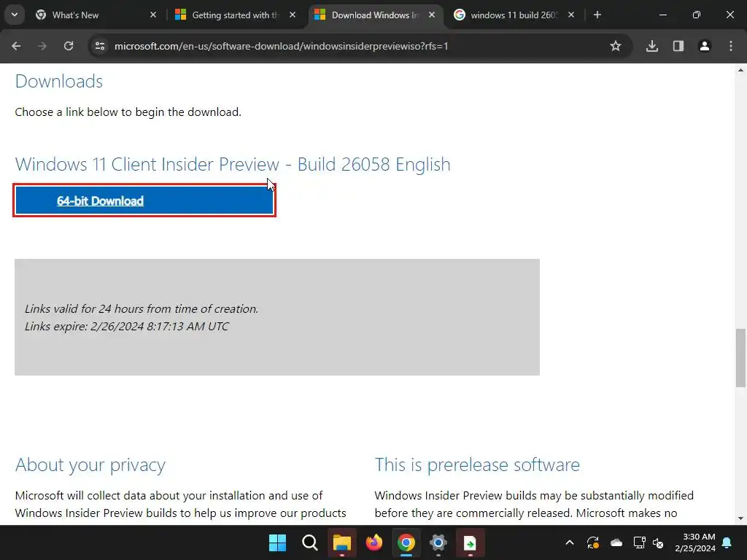Open the OneDrive cloud tray icon
This screenshot has height=560, width=747.
[x=616, y=542]
